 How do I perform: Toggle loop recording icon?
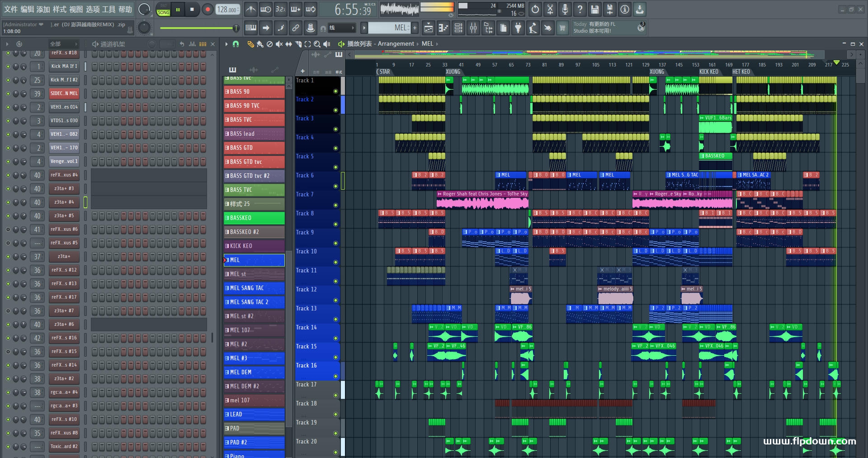311,9
